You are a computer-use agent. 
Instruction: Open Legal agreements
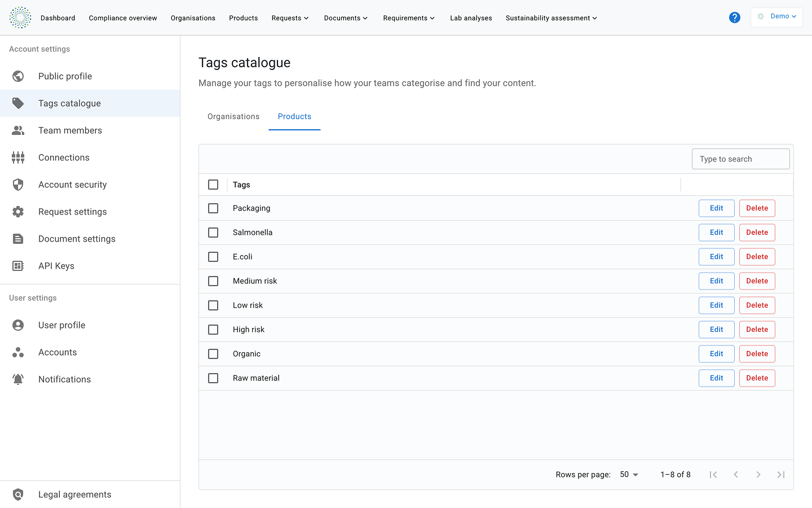pos(90,494)
